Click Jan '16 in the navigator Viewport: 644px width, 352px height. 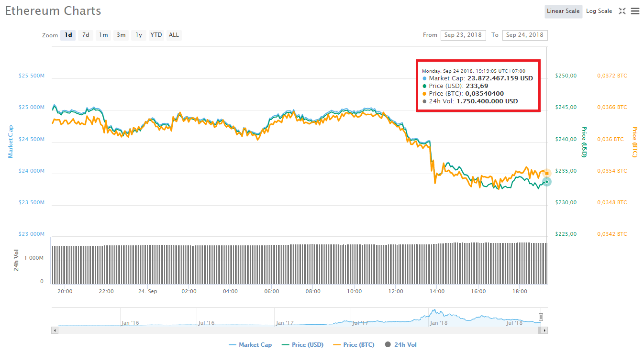coord(130,323)
